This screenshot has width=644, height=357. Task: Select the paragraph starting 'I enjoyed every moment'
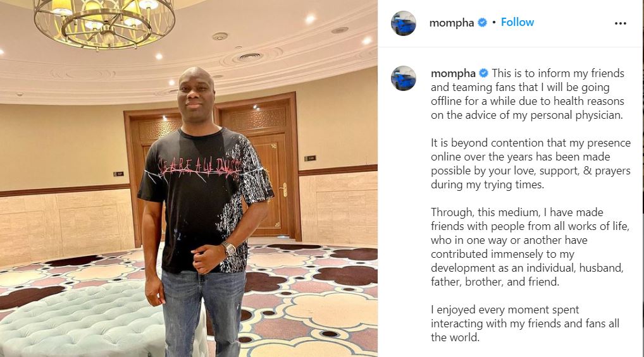(x=525, y=324)
